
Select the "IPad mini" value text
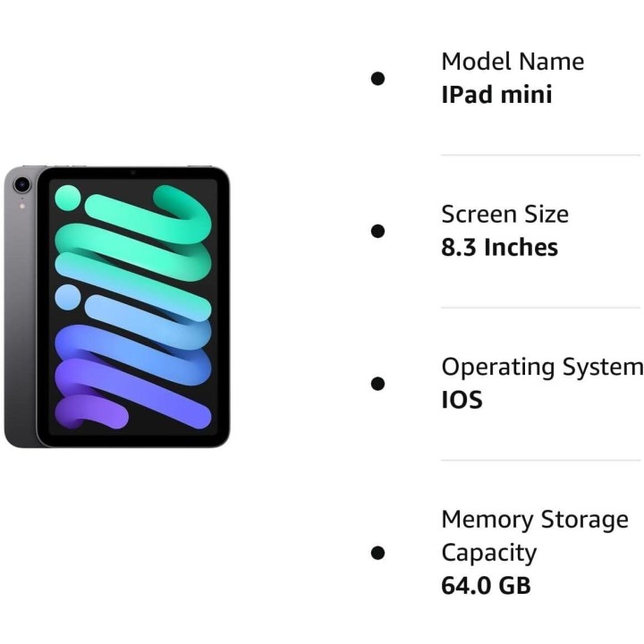[x=496, y=94]
